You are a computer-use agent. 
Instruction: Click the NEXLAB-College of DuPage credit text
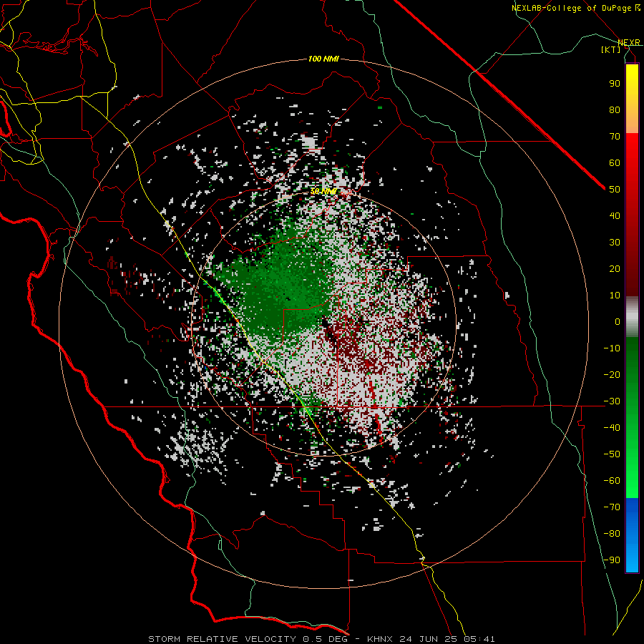(575, 8)
